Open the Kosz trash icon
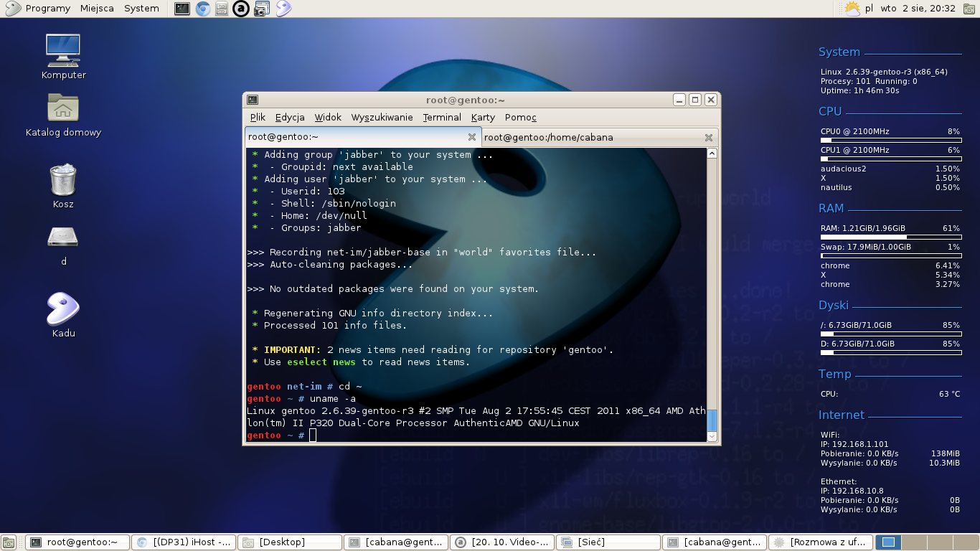The width and height of the screenshot is (980, 551). click(x=63, y=186)
